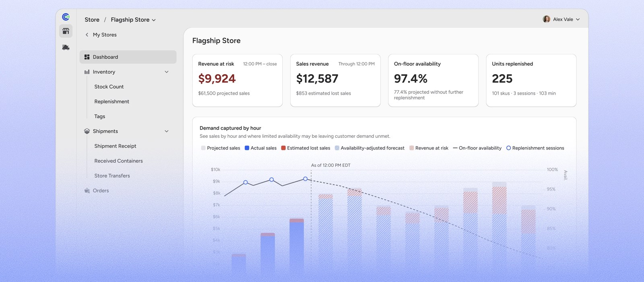Open Stock Count page

pyautogui.click(x=109, y=87)
